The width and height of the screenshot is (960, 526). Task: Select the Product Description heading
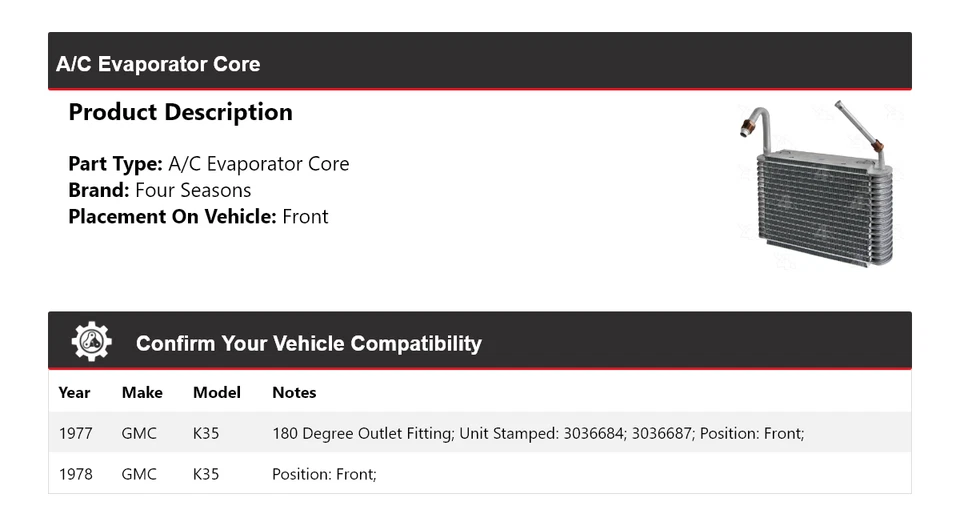(180, 112)
